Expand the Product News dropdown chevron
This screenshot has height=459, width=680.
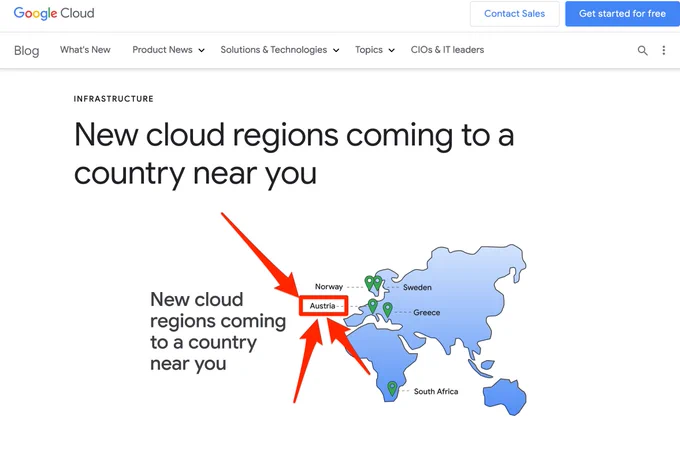201,50
